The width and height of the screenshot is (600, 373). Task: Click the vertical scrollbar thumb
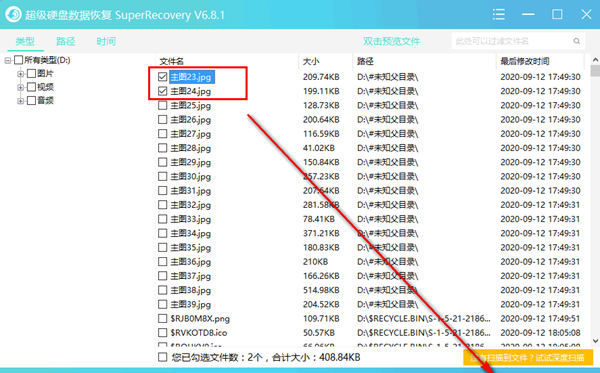(x=595, y=71)
